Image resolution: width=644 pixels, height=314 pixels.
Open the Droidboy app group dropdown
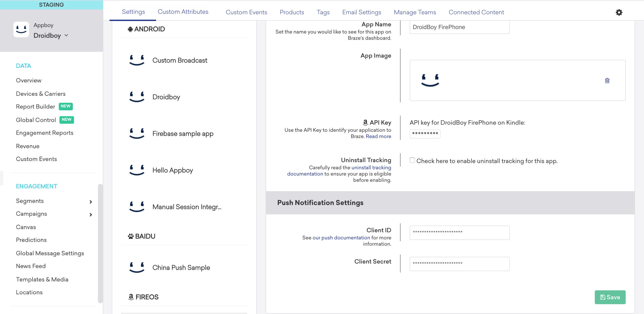point(66,36)
